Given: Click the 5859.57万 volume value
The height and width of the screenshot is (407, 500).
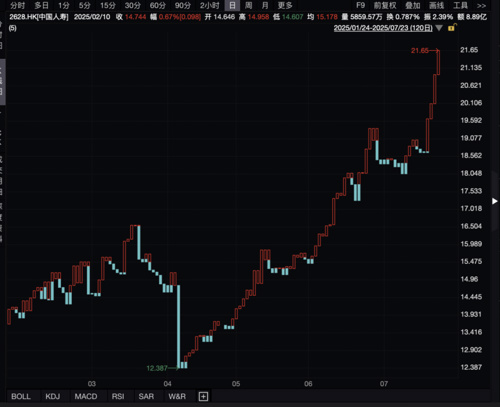Looking at the screenshot, I should 366,17.
